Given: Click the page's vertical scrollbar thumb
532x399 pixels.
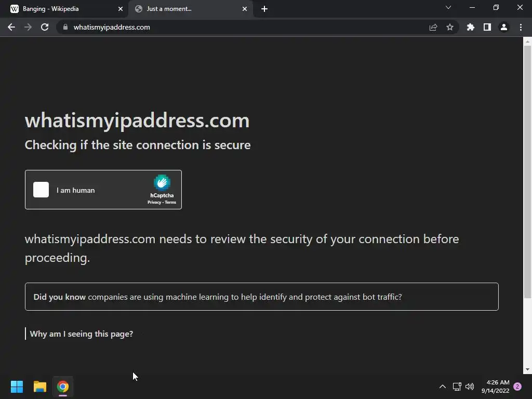Looking at the screenshot, I should (x=527, y=171).
